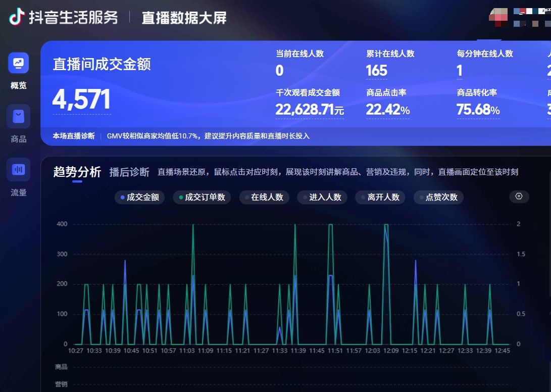Click the 直播间成交金额 label

click(x=102, y=64)
